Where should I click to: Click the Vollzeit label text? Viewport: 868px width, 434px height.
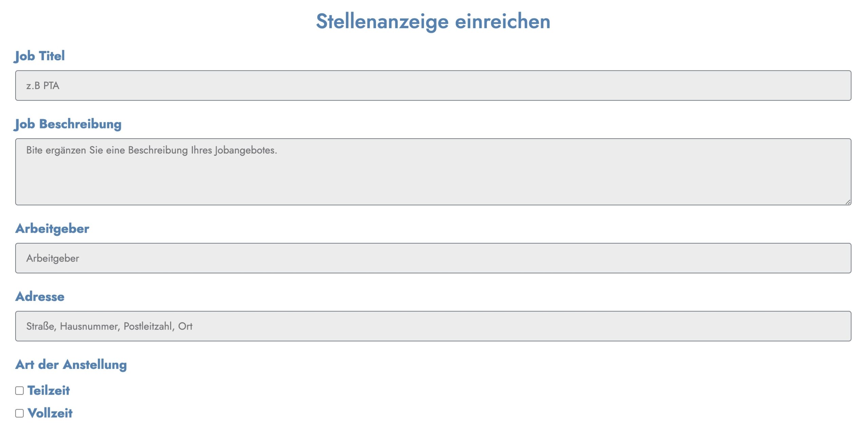pos(50,413)
